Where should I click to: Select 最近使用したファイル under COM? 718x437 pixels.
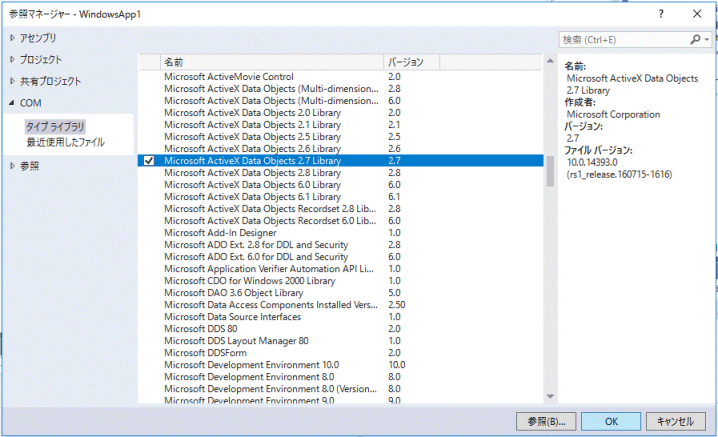(65, 142)
